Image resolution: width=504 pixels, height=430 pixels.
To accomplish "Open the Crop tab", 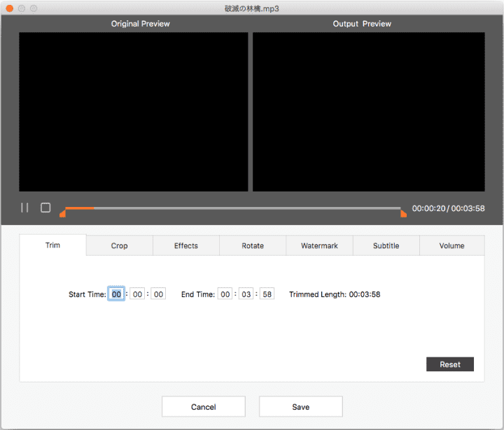I will click(119, 245).
